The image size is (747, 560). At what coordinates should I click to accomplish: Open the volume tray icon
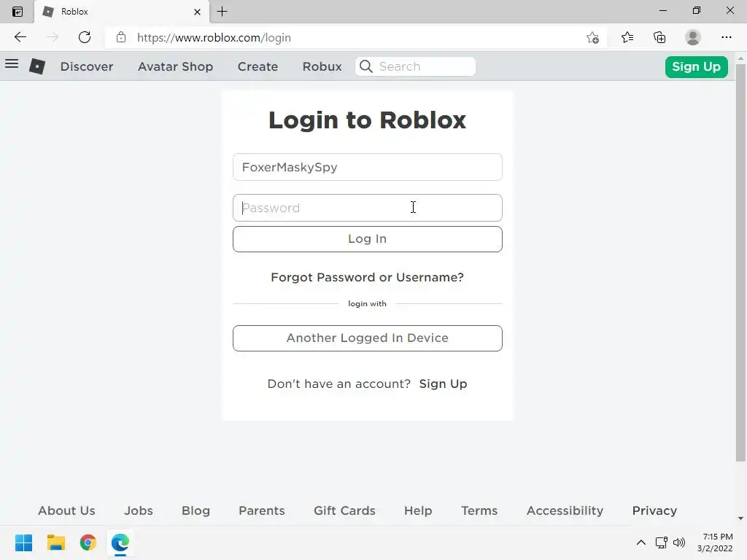[x=679, y=542]
